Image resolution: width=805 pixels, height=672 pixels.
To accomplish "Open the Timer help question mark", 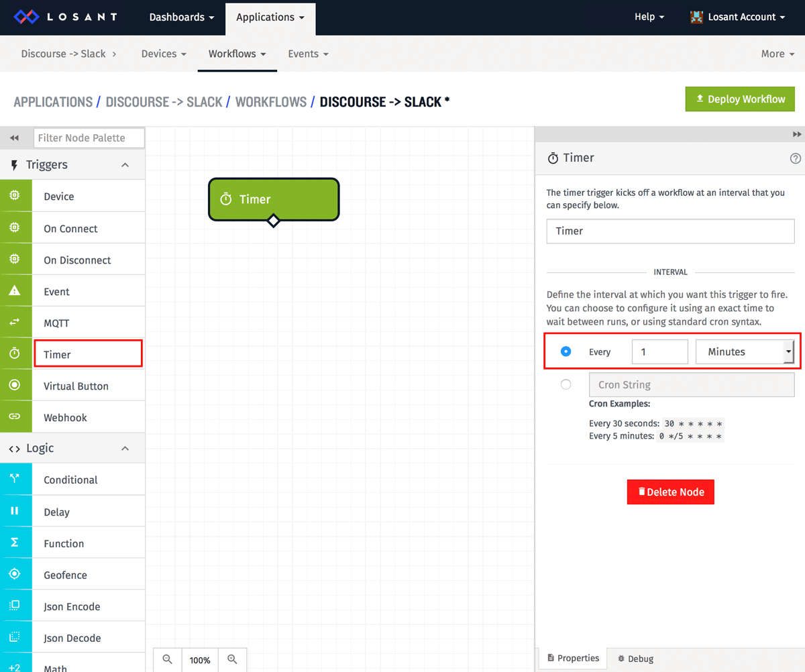I will click(x=796, y=158).
